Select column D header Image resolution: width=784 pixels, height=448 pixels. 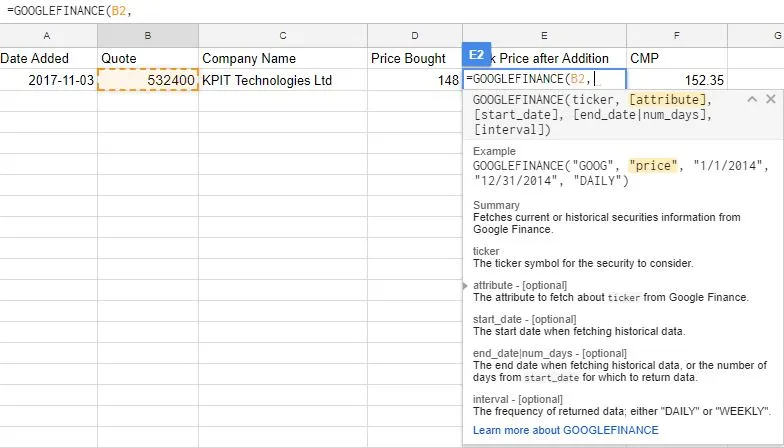pyautogui.click(x=415, y=36)
